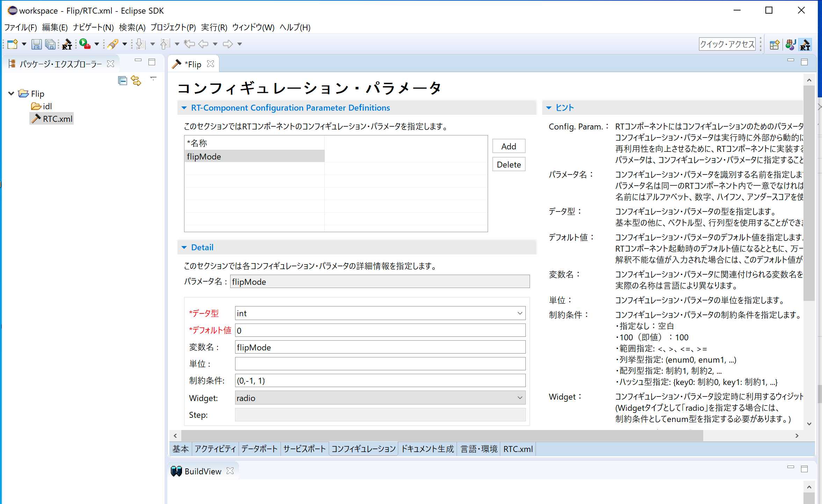
Task: Maximize the BuildView panel
Action: 805,469
